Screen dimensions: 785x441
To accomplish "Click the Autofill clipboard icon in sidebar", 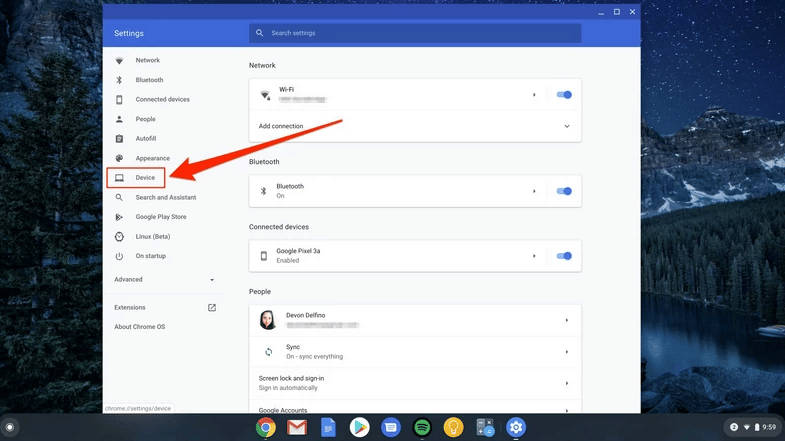I will [119, 139].
